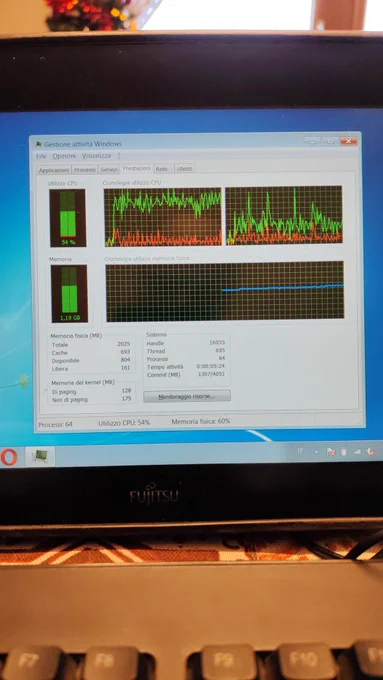Viewport: 383px width, 680px height.
Task: Click the Task Manager taskbar icon
Action: click(x=41, y=456)
